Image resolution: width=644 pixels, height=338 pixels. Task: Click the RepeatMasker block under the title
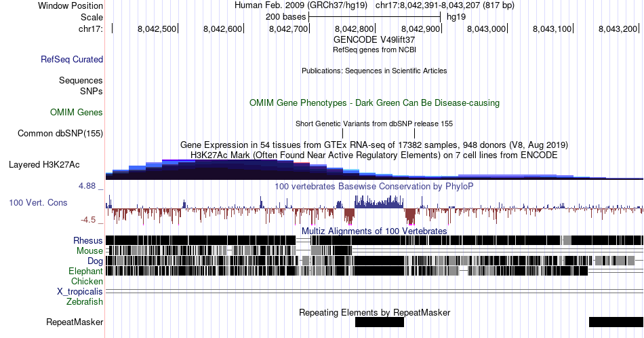380,322
